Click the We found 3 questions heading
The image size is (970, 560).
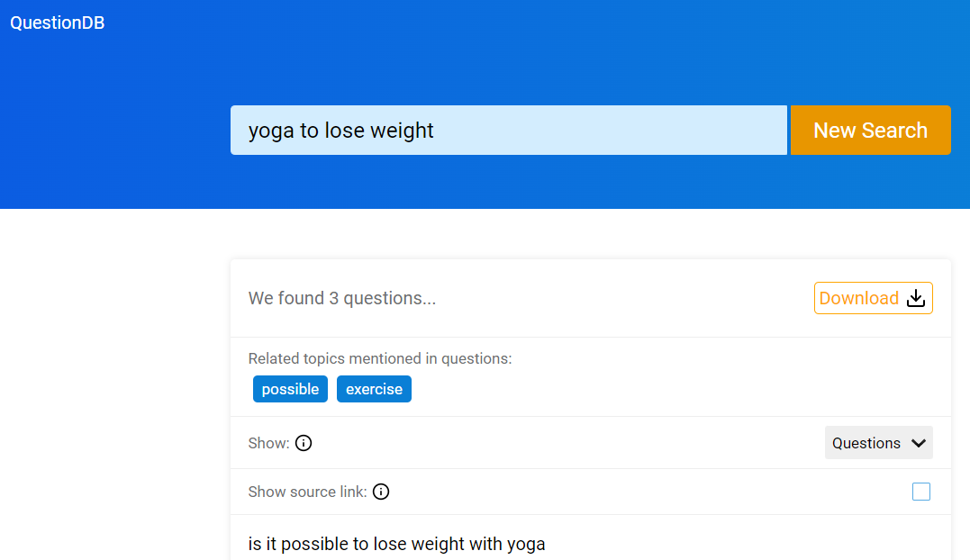[x=342, y=298]
